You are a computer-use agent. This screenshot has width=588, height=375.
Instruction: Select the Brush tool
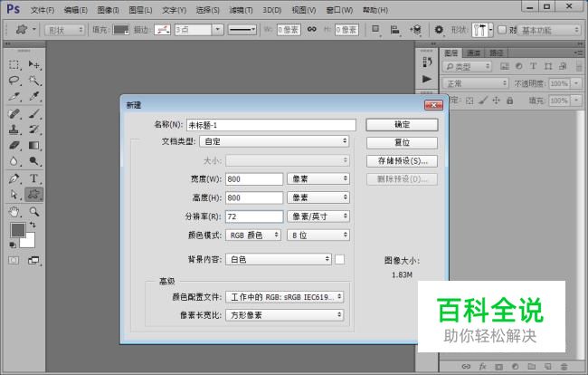34,113
